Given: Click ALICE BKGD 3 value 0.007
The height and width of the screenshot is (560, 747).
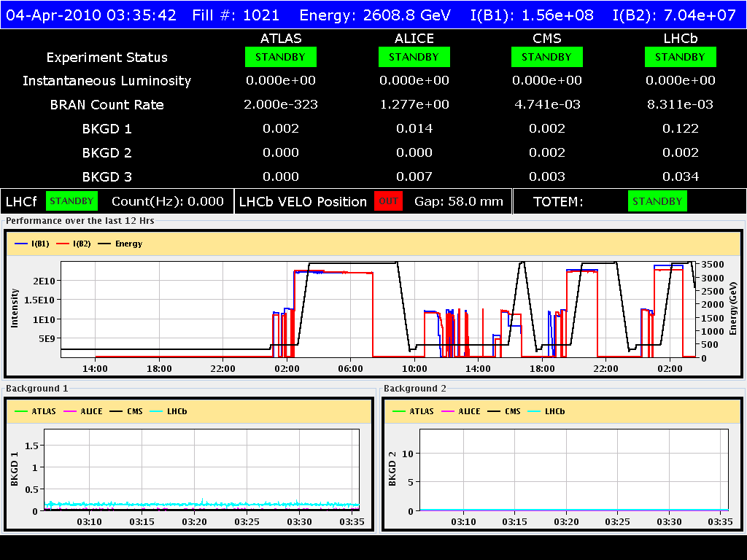Looking at the screenshot, I should [x=414, y=176].
